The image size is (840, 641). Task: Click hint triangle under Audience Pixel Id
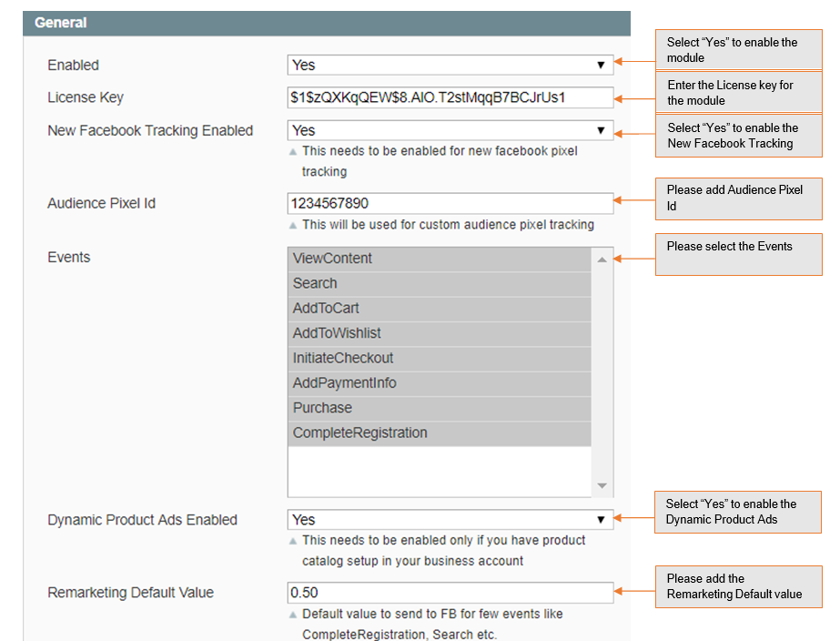292,225
